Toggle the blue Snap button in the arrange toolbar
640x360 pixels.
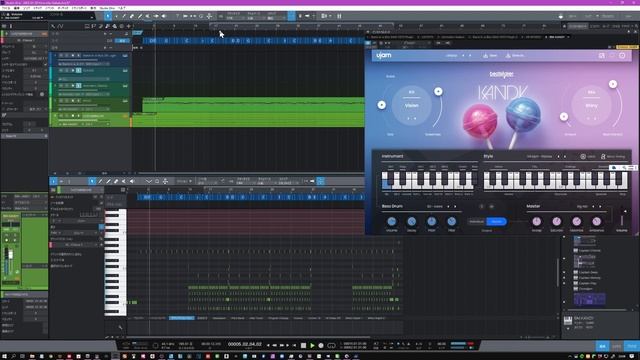(291, 16)
